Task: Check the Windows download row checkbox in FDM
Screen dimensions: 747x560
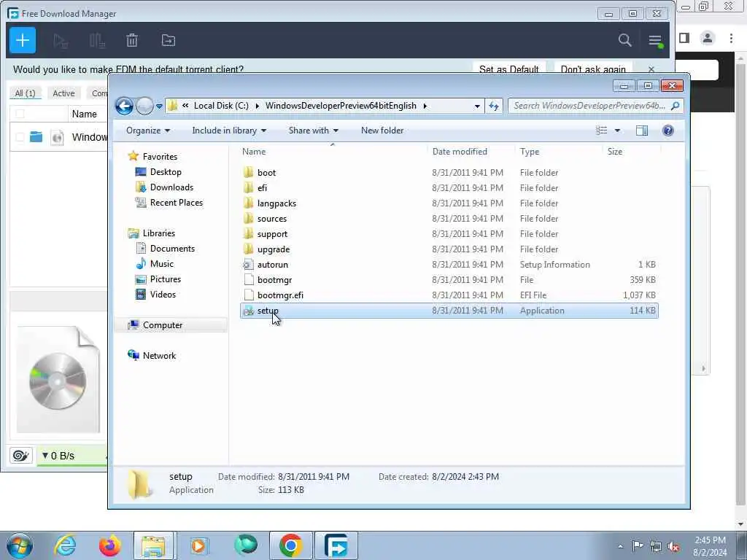Action: point(20,137)
